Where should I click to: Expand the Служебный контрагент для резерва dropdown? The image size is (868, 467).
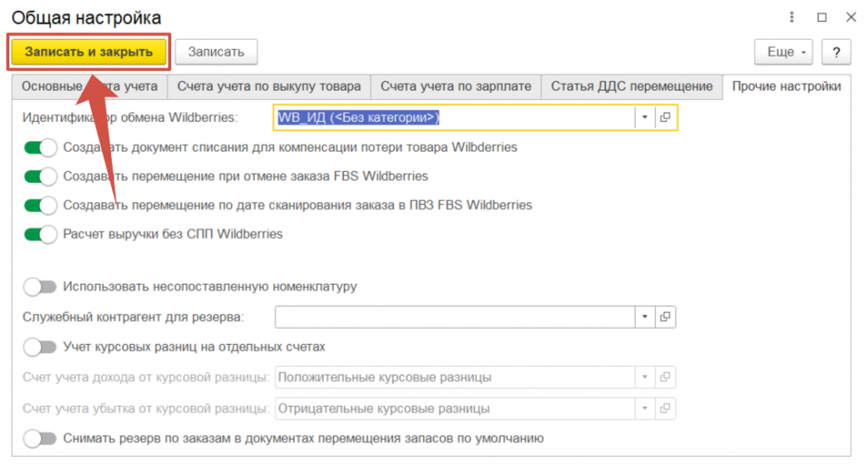[644, 317]
